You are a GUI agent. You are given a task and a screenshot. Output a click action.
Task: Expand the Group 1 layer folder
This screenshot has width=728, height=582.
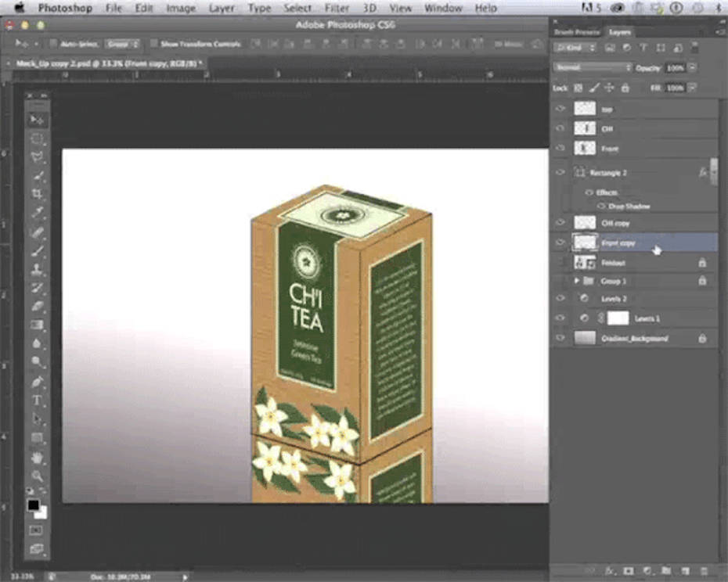(x=577, y=280)
